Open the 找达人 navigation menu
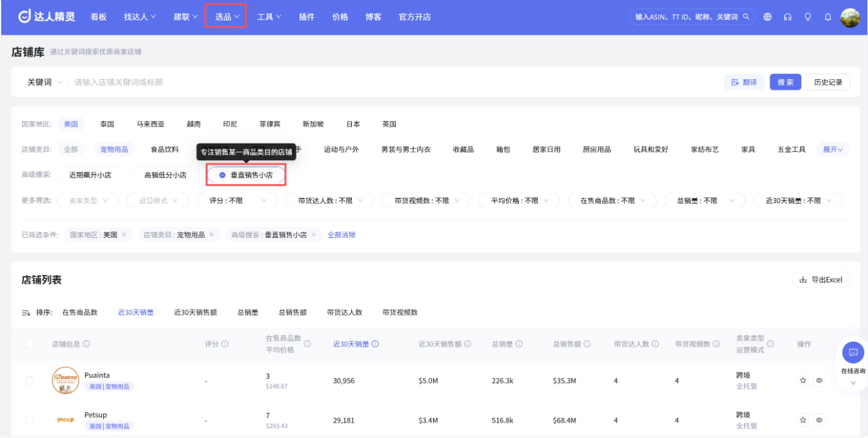The width and height of the screenshot is (868, 438). click(x=140, y=17)
